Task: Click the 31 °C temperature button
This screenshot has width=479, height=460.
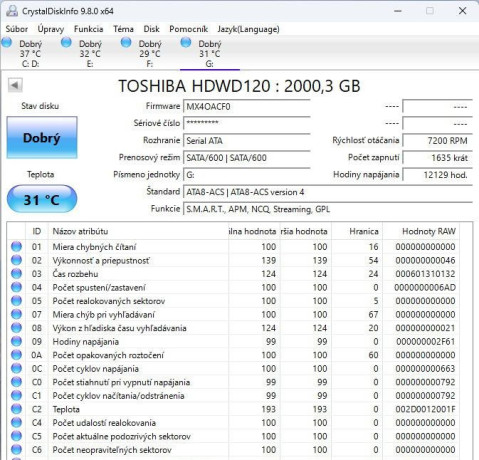Action: coord(42,199)
